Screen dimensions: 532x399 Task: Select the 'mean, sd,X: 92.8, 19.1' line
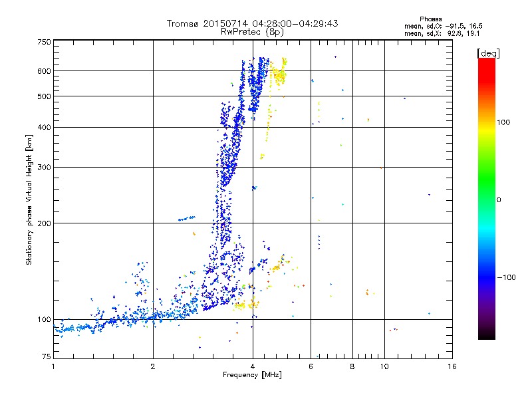[442, 34]
